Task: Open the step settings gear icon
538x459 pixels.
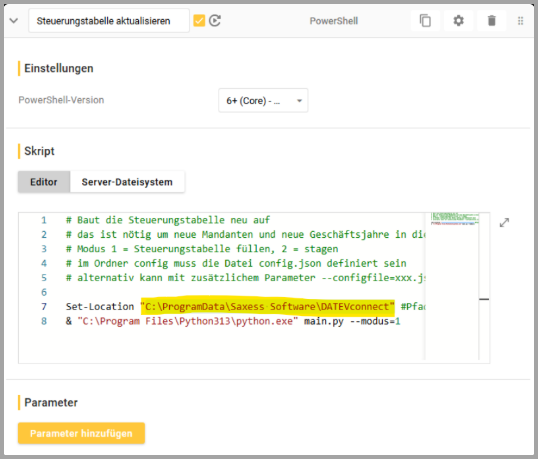Action: pos(458,21)
